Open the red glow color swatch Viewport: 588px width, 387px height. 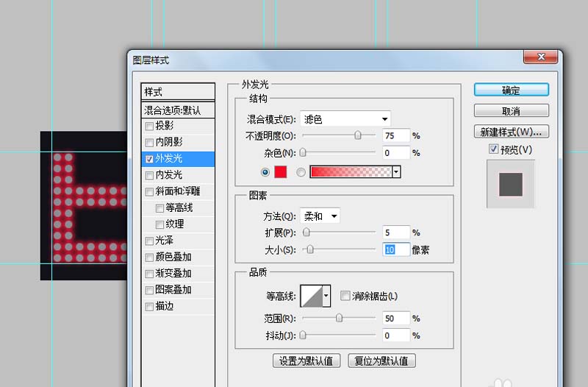coord(281,172)
